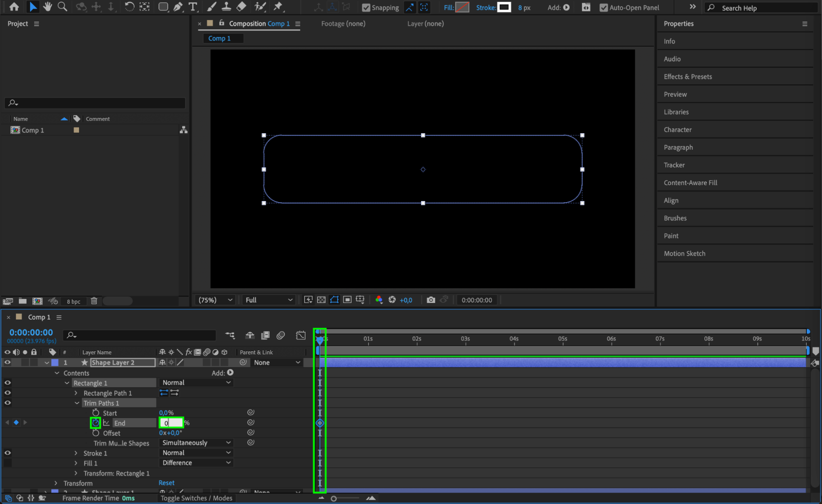Open the Fill 1 Difference blend mode dropdown
The image size is (822, 504).
(x=196, y=462)
